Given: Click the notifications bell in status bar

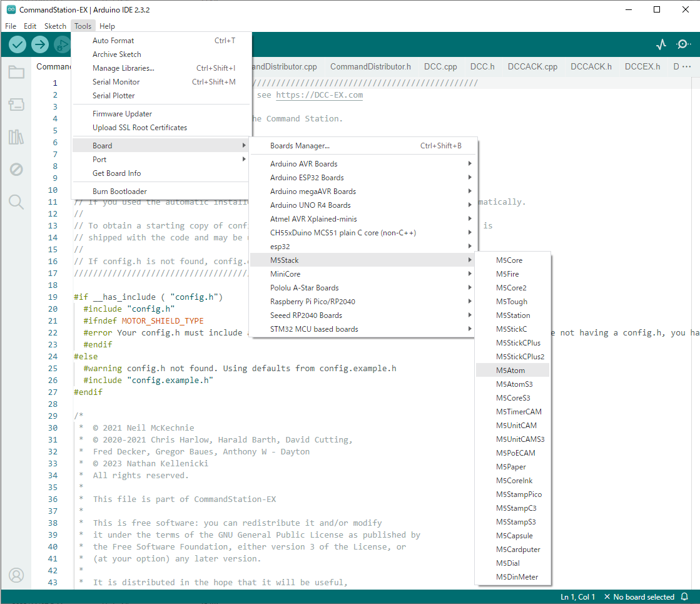Looking at the screenshot, I should (684, 597).
